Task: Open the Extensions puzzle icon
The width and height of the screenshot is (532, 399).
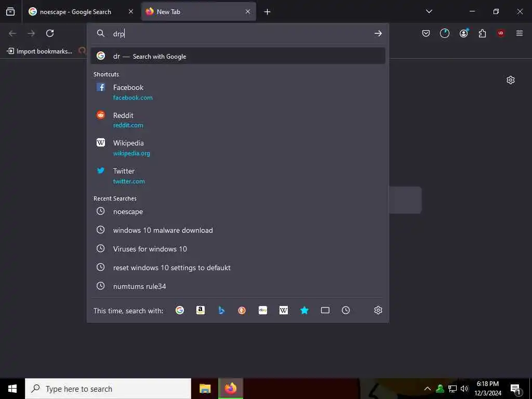Action: 482,33
